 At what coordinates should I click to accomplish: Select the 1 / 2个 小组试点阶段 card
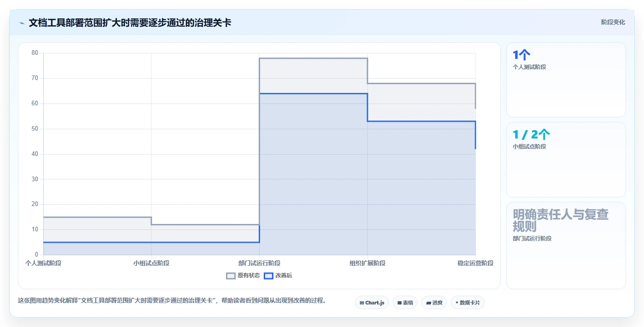(x=566, y=160)
